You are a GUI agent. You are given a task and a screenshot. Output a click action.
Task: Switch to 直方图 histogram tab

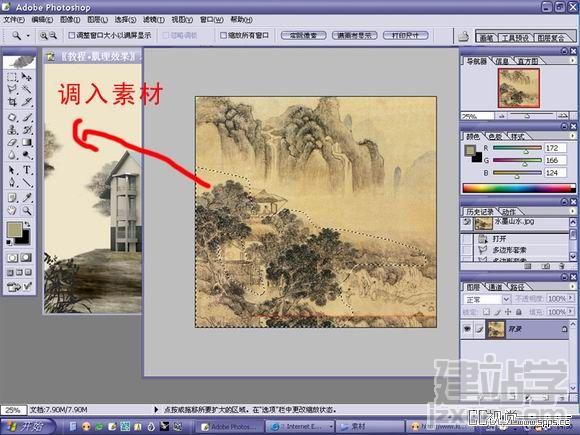click(528, 61)
